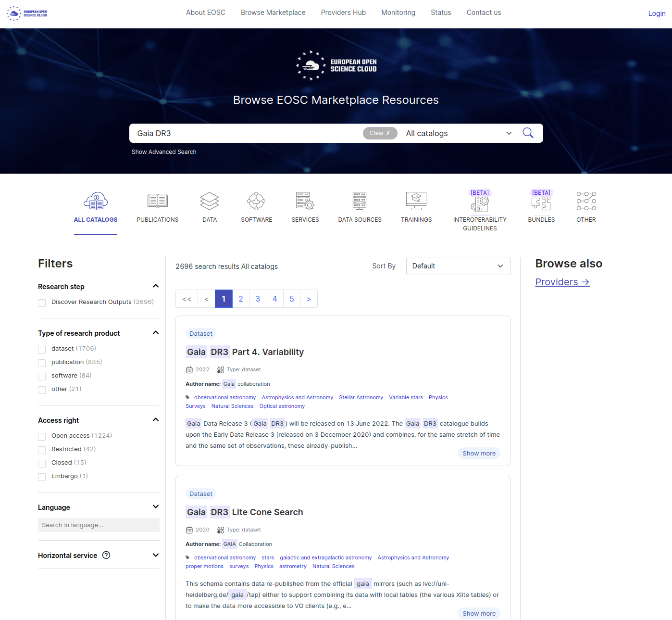Clear the search query
The width and height of the screenshot is (672, 620).
click(x=380, y=133)
